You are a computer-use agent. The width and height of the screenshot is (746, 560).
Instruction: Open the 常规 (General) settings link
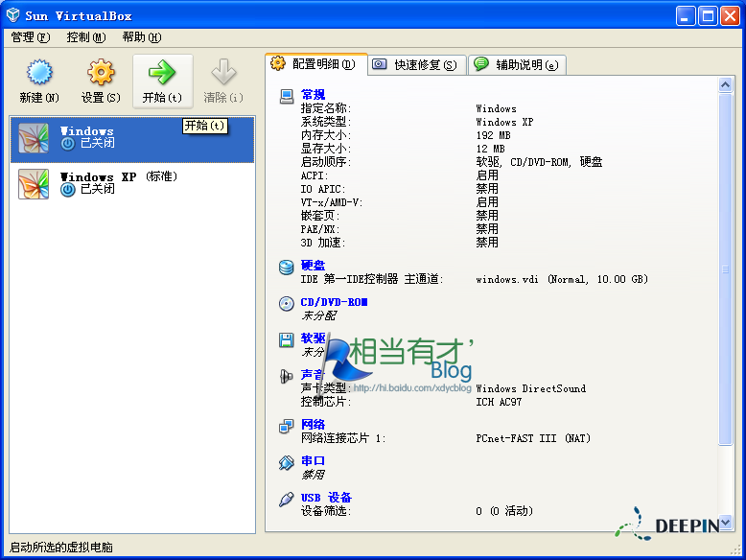[x=313, y=94]
